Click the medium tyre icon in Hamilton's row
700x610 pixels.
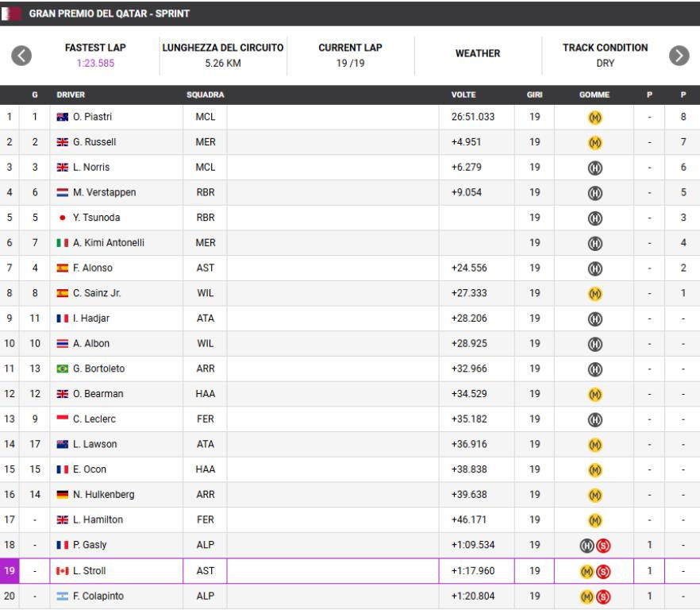click(594, 520)
